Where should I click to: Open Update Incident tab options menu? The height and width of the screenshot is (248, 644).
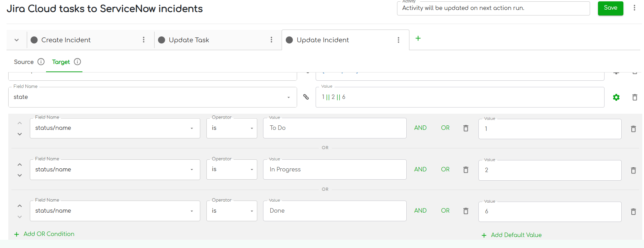[398, 40]
